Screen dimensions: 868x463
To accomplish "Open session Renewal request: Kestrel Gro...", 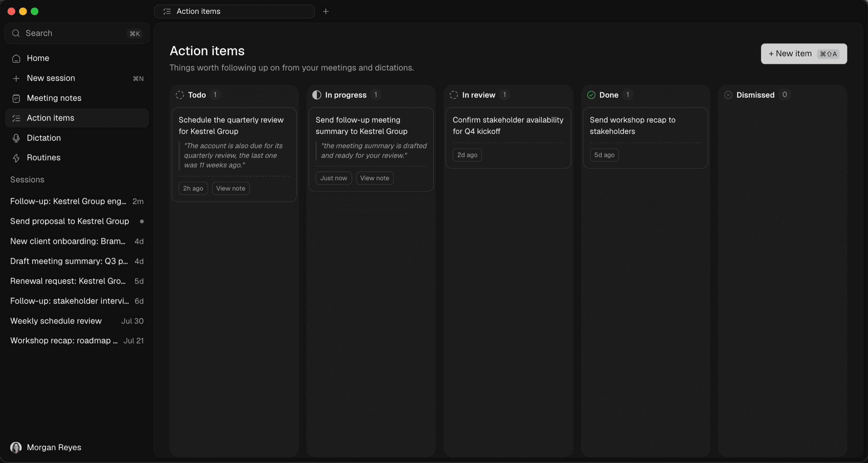I will coord(77,281).
